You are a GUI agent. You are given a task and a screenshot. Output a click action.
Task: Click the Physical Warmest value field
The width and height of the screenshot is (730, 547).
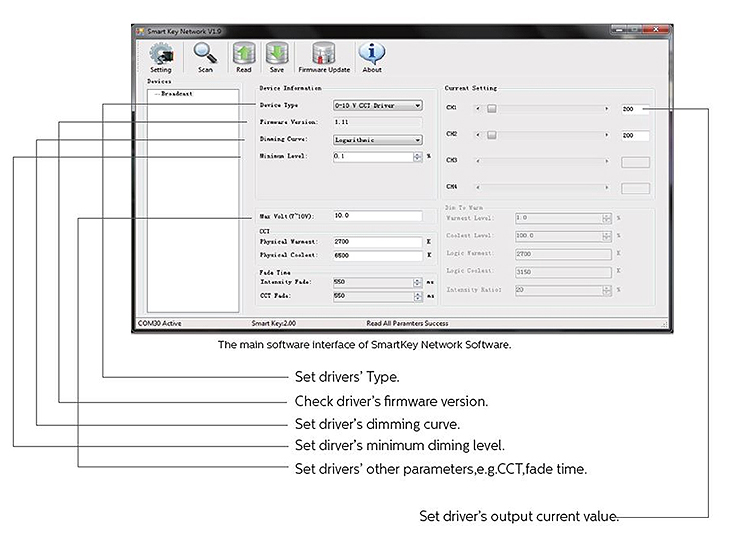pyautogui.click(x=378, y=242)
